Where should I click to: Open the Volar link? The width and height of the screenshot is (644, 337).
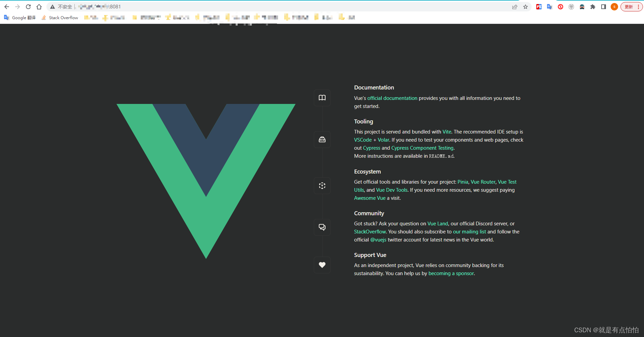(383, 140)
